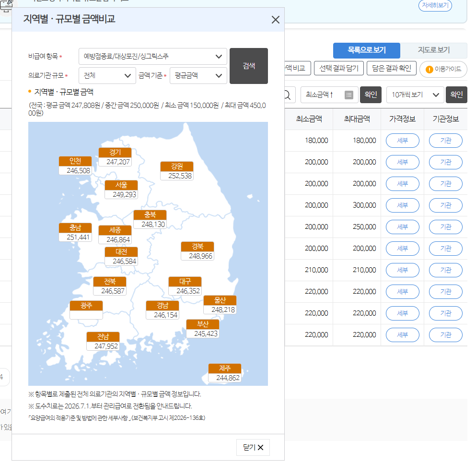Select 충북 region marker on map
This screenshot has width=476, height=464.
point(150,219)
